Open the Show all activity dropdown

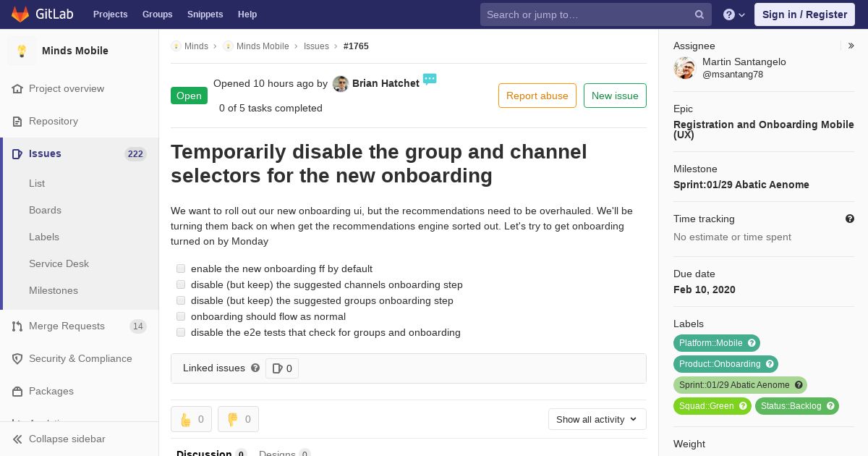pyautogui.click(x=597, y=419)
